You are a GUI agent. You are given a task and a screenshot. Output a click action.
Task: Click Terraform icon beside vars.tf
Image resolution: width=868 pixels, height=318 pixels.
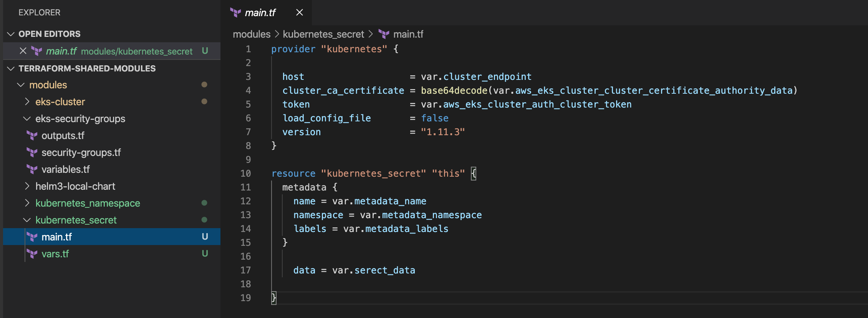click(32, 254)
